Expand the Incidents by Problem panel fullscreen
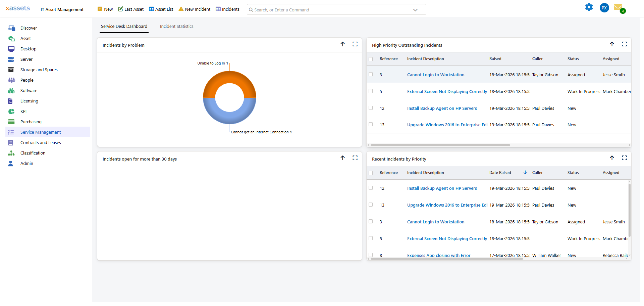Viewport: 644px width, 306px height. (355, 44)
